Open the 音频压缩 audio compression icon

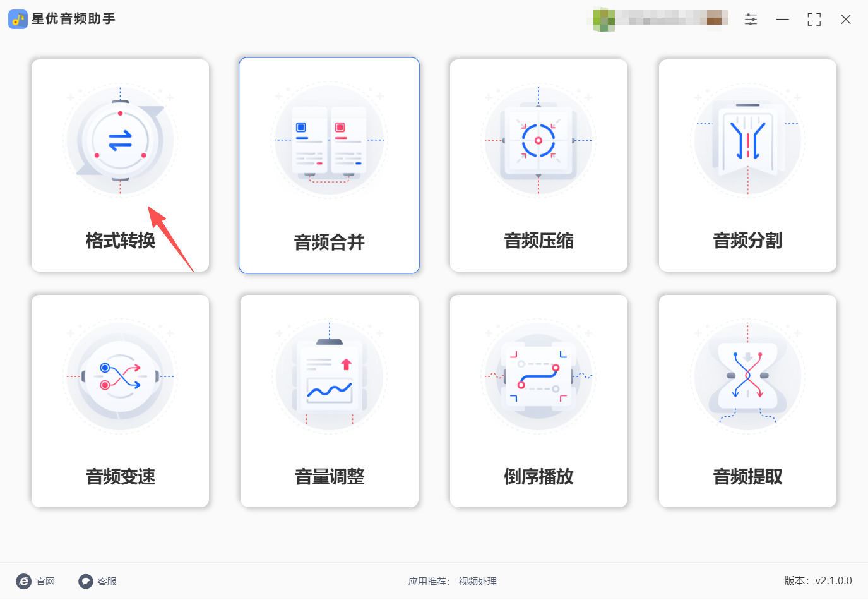(538, 141)
